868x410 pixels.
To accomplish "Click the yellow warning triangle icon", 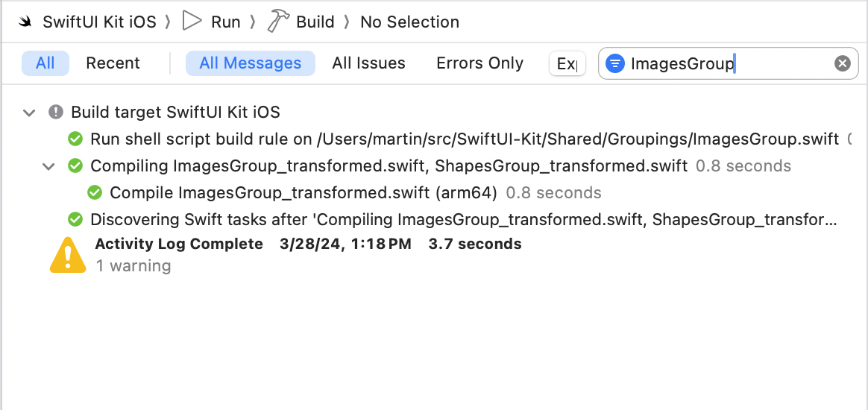I will [68, 255].
